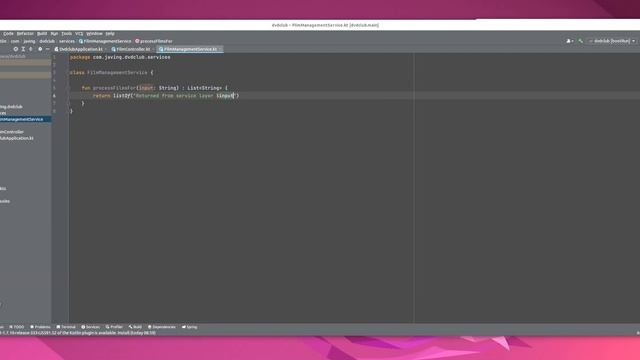The width and height of the screenshot is (640, 360).
Task: Open the Window menu
Action: 94,34
